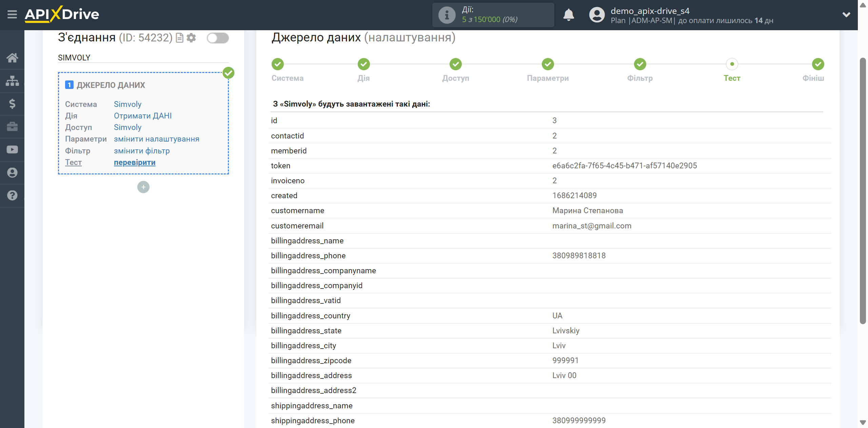Open the Simvoly system link

point(127,104)
